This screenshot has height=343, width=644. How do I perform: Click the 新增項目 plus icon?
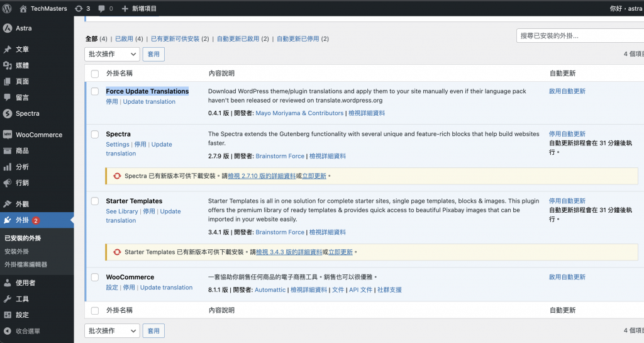(125, 9)
